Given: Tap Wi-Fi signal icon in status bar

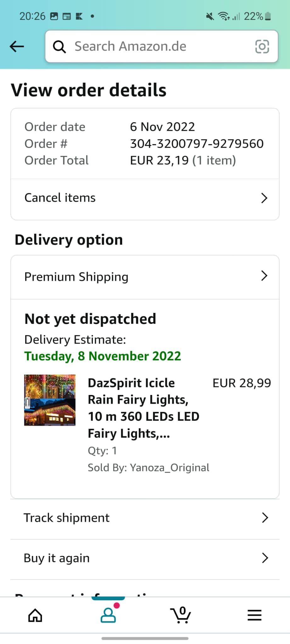Looking at the screenshot, I should click(x=224, y=16).
